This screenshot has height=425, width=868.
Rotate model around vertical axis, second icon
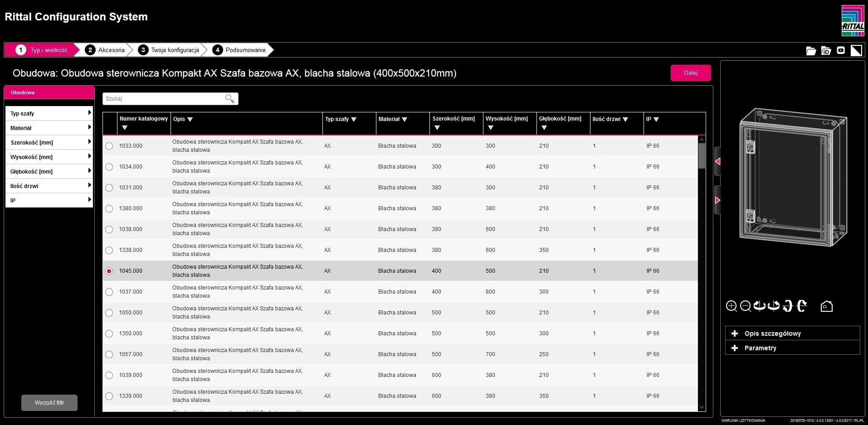(774, 306)
